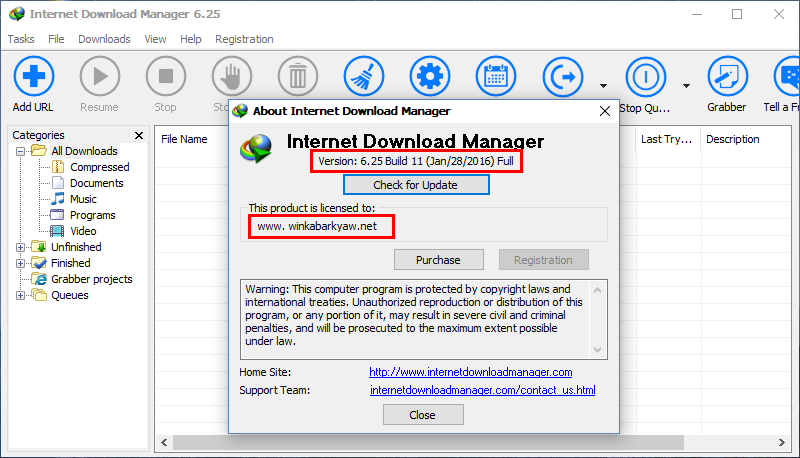Open the Tasks menu
800x458 pixels.
pyautogui.click(x=21, y=39)
